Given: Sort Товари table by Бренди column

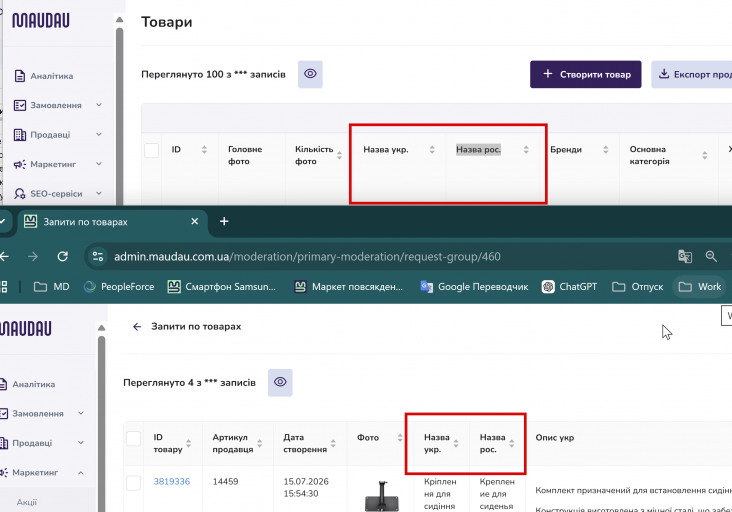Looking at the screenshot, I should 605,149.
